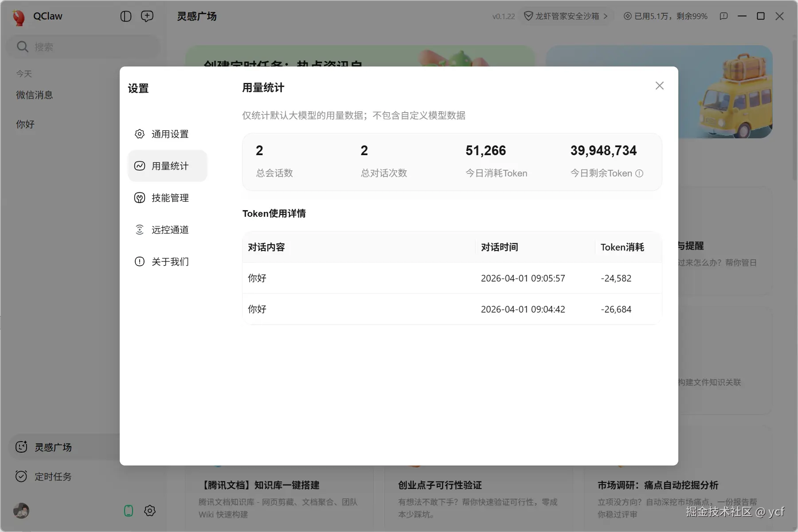This screenshot has height=532, width=798.
Task: Collapse the sidebar using the panel toggle icon
Action: coord(126,16)
